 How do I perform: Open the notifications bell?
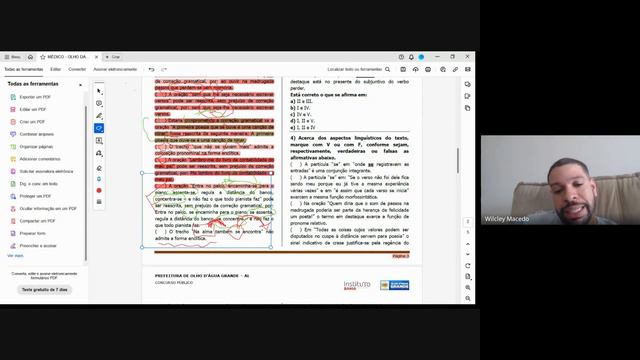411,57
